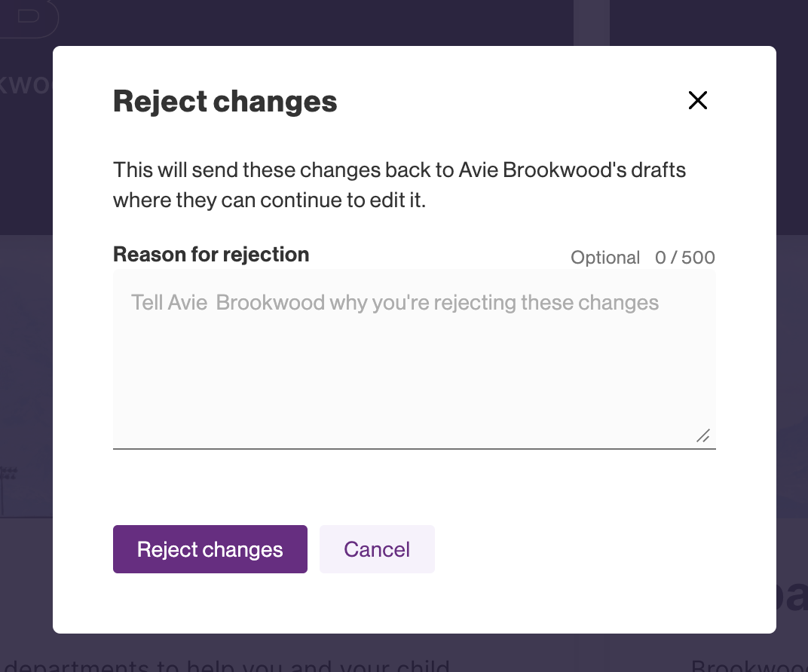Click the partial dimmed heading at left edge
Viewport: 808px width, 672px height.
click(x=25, y=84)
